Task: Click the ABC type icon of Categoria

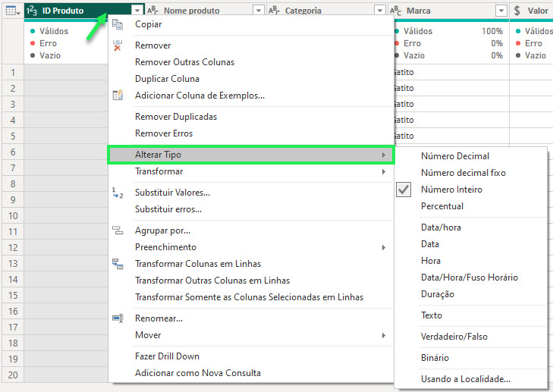Action: [x=274, y=11]
